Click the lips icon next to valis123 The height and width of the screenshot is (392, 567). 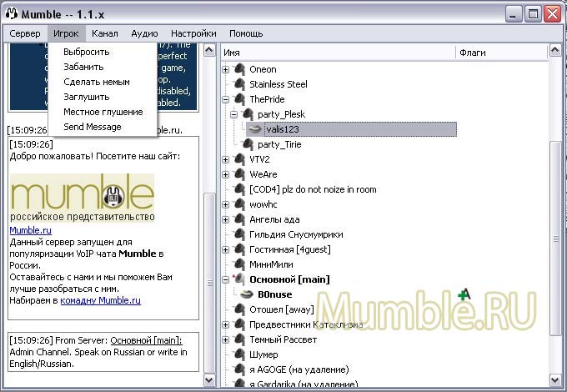click(x=254, y=129)
